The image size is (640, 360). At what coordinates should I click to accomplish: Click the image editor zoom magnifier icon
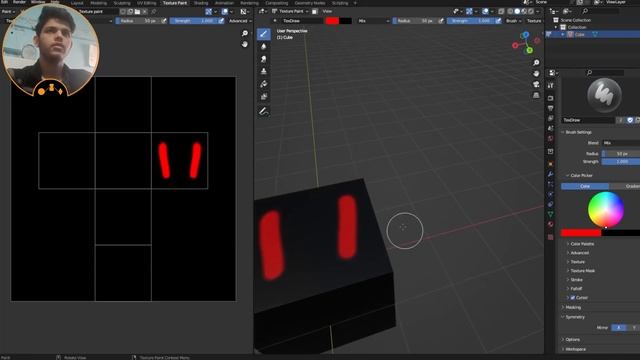244,33
